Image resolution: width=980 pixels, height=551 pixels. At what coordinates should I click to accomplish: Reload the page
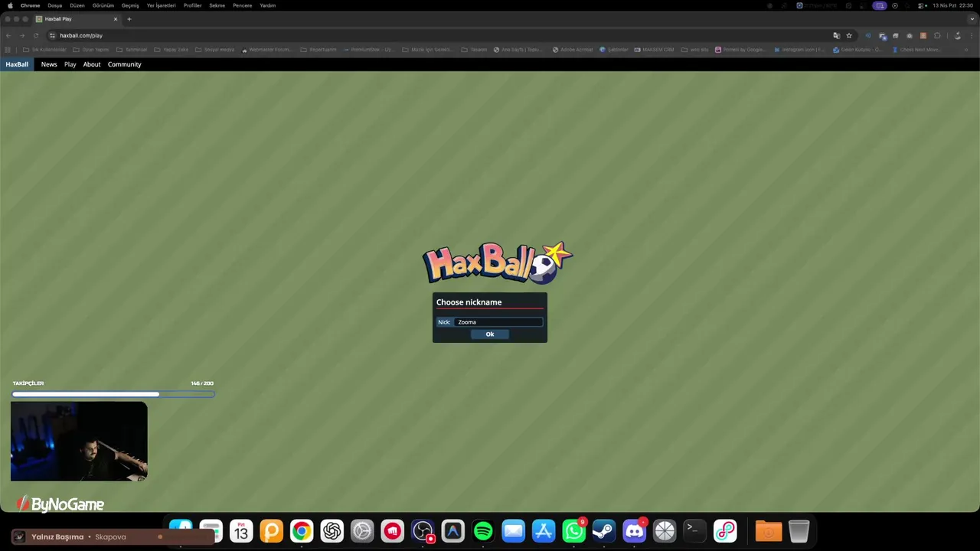point(35,35)
